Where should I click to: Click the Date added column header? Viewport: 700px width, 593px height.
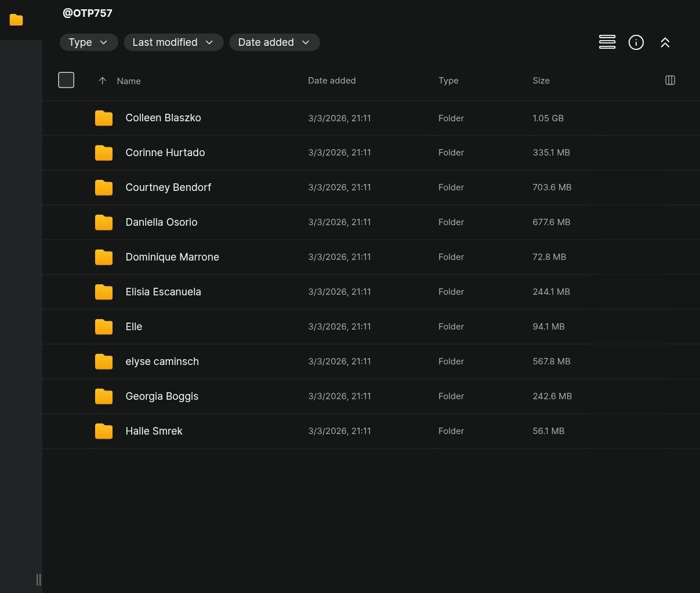332,81
